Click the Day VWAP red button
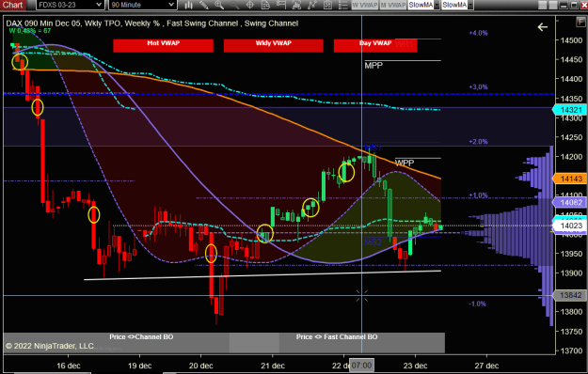 pyautogui.click(x=375, y=46)
